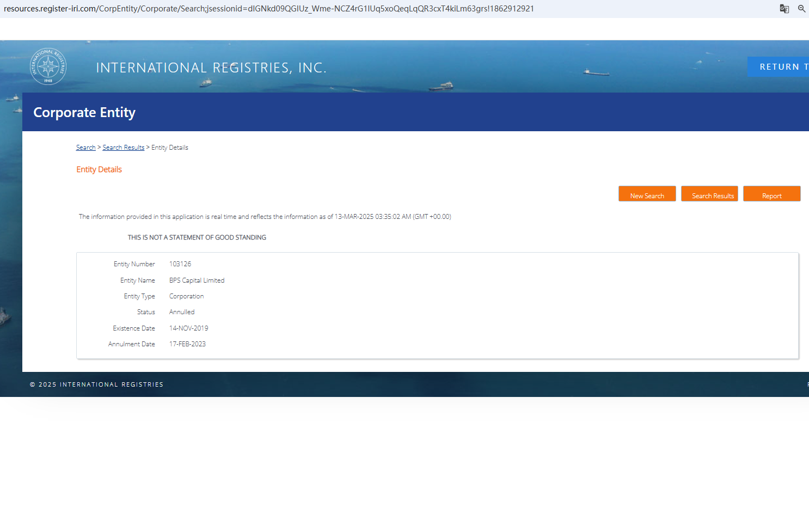The width and height of the screenshot is (809, 532).
Task: Click the RETURN button in the header
Action: (x=779, y=67)
